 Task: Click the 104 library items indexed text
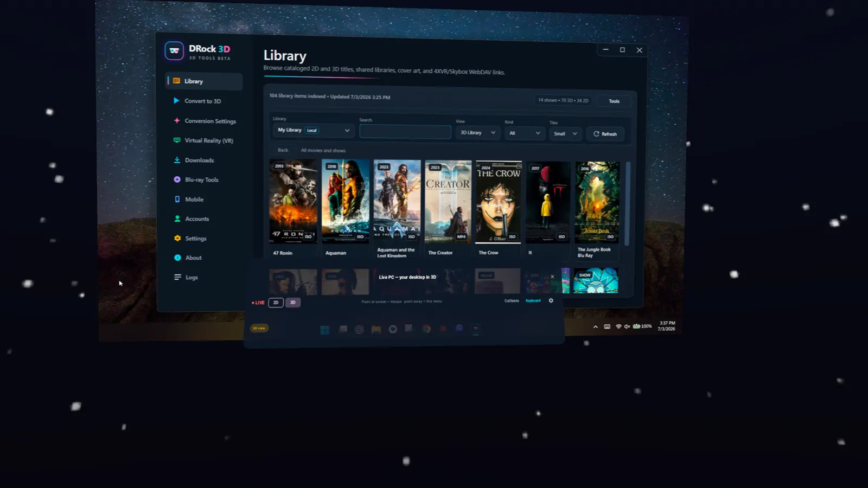tap(297, 96)
